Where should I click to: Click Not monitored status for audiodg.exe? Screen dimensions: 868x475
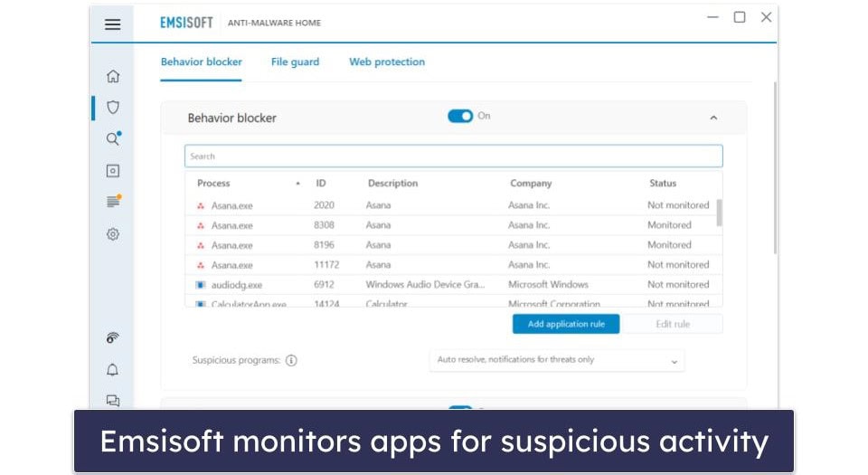coord(678,285)
